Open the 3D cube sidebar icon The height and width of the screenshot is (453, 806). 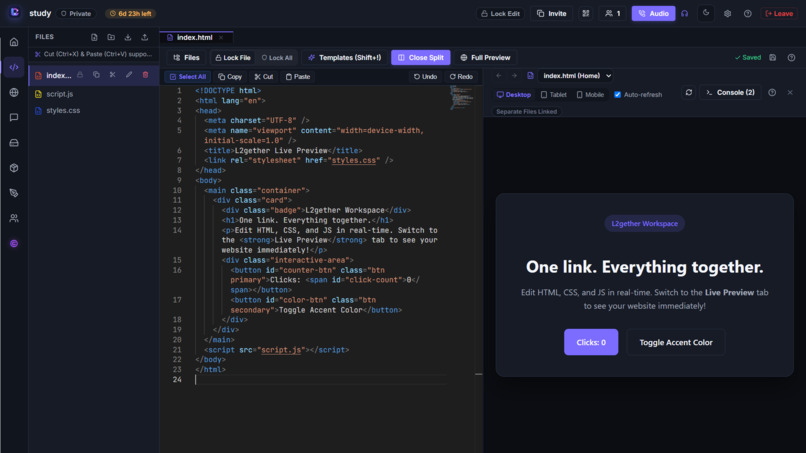pyautogui.click(x=14, y=168)
